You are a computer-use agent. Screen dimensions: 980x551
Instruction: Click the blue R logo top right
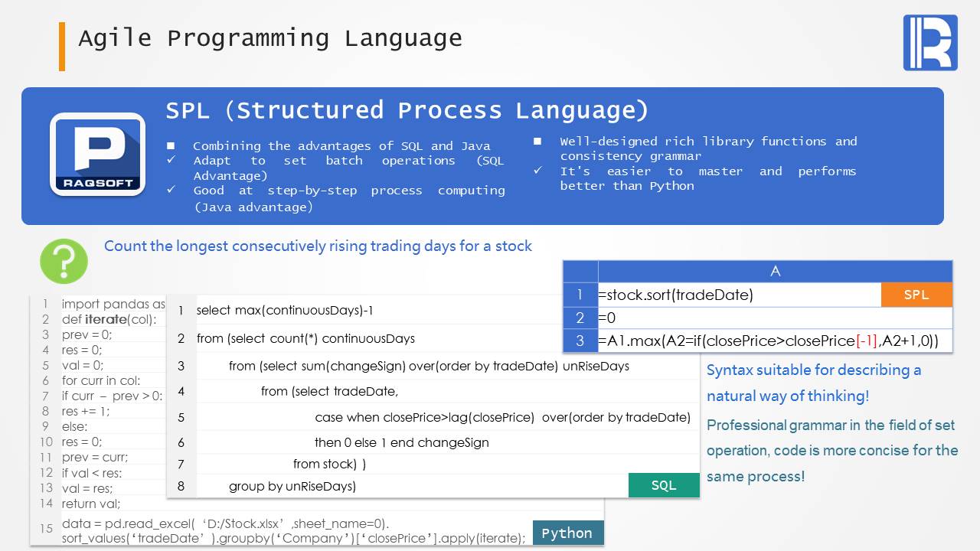(x=929, y=43)
